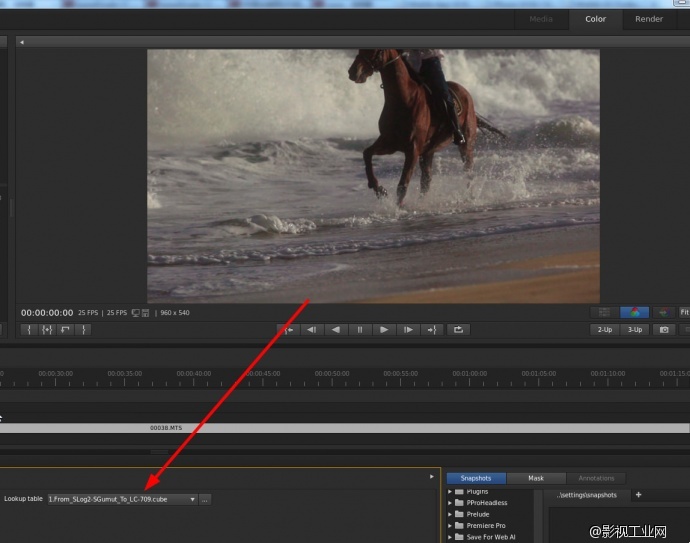Expand the Plugins folder
This screenshot has height=543, width=690.
coord(450,492)
